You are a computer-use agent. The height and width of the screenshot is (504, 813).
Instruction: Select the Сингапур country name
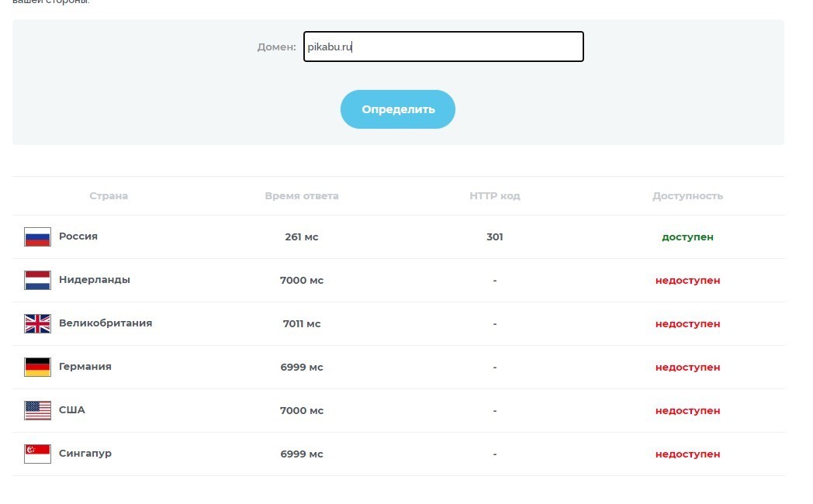tap(85, 454)
